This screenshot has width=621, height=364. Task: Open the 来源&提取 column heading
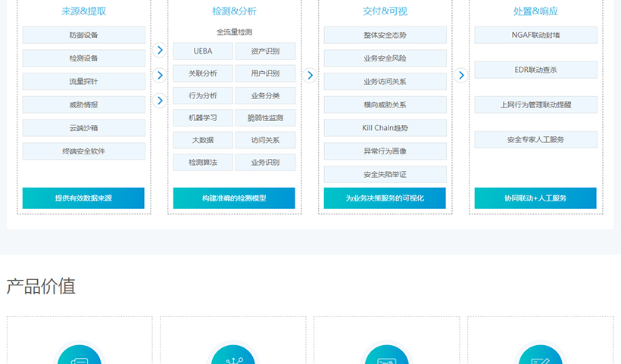click(x=83, y=11)
